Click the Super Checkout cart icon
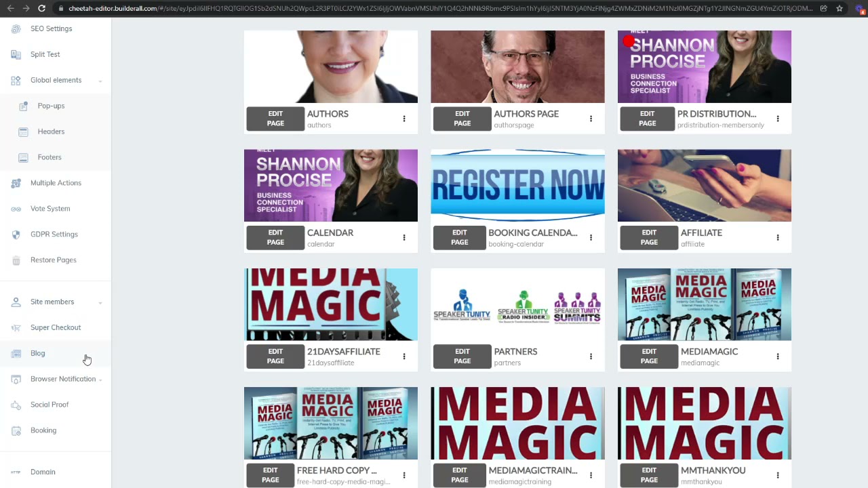868x488 pixels. coord(16,327)
